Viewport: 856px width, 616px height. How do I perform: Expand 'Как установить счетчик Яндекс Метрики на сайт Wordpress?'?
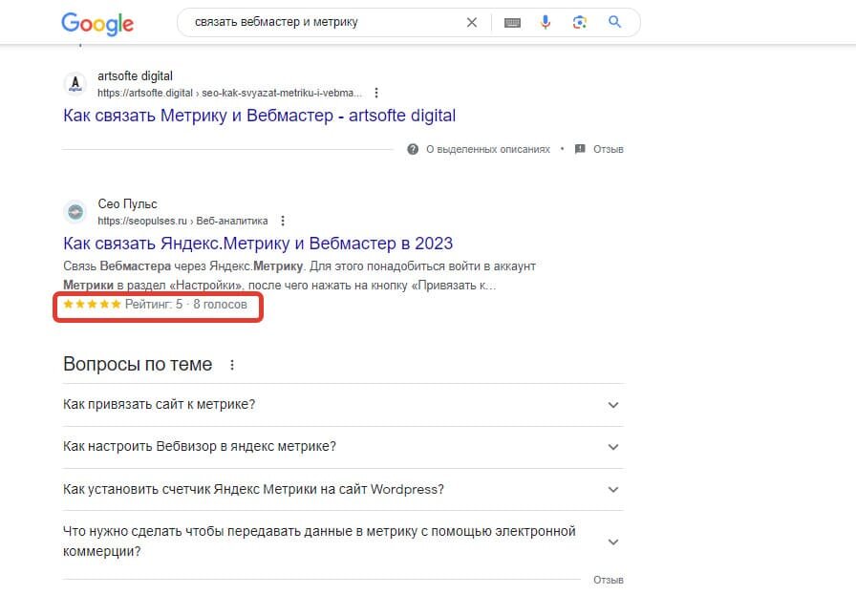pos(343,489)
